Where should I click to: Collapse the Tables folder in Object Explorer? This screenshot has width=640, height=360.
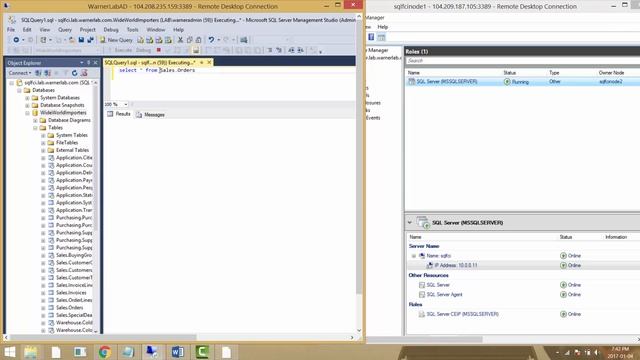pos(35,128)
